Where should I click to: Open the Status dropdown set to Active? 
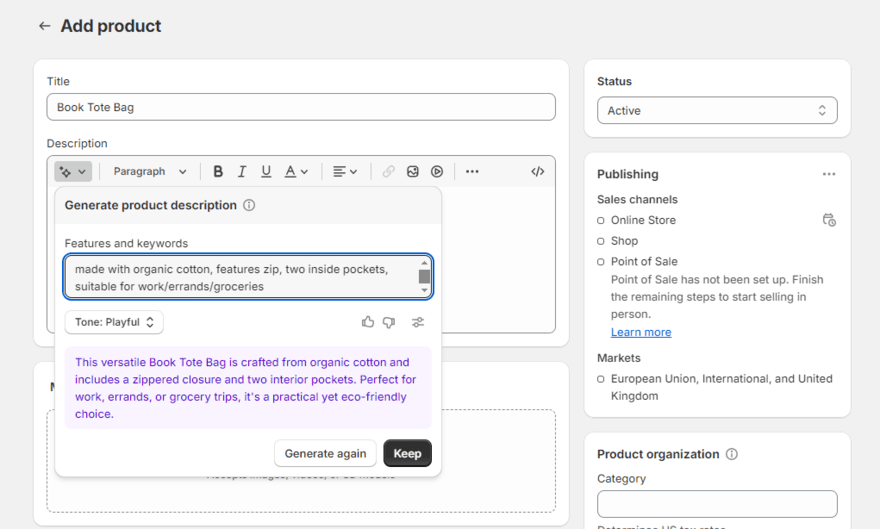pyautogui.click(x=717, y=111)
